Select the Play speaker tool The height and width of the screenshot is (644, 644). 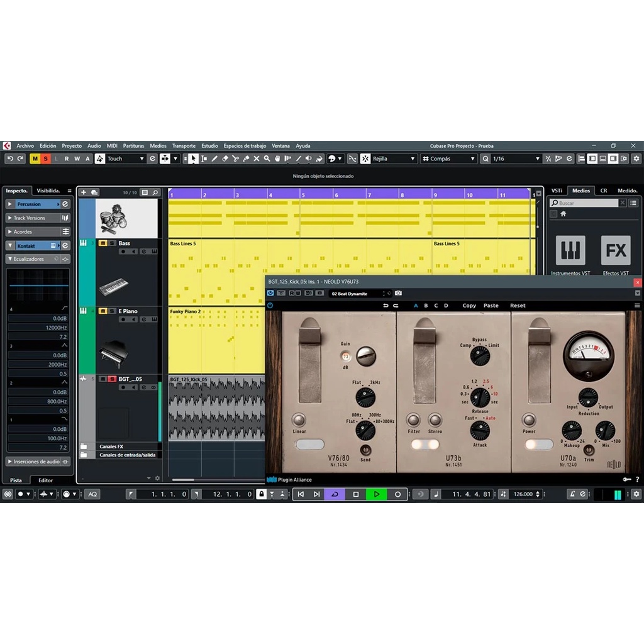309,158
